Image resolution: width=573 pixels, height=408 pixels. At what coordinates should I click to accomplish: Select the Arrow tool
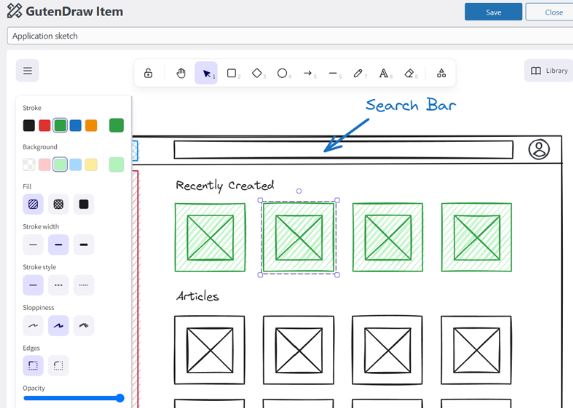pyautogui.click(x=308, y=73)
